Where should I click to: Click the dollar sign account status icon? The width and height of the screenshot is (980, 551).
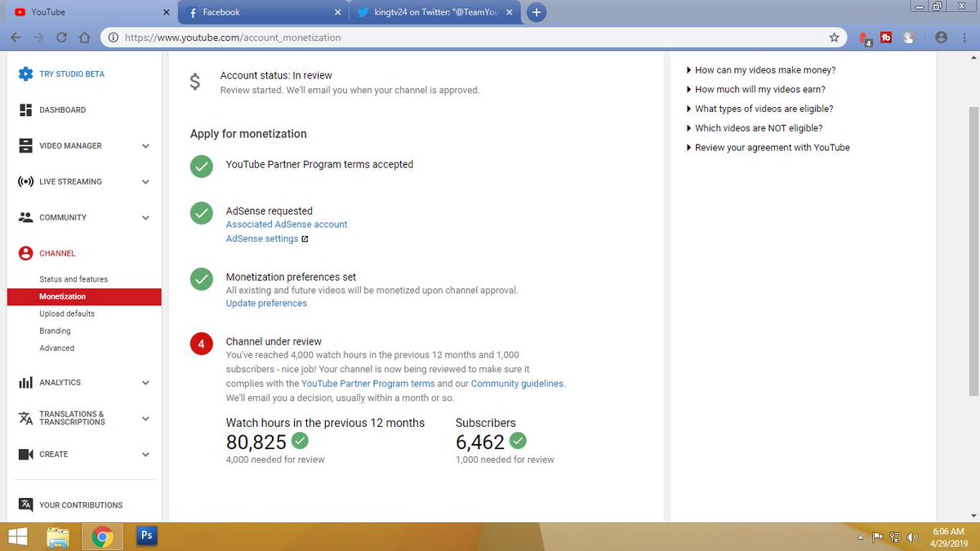point(194,82)
